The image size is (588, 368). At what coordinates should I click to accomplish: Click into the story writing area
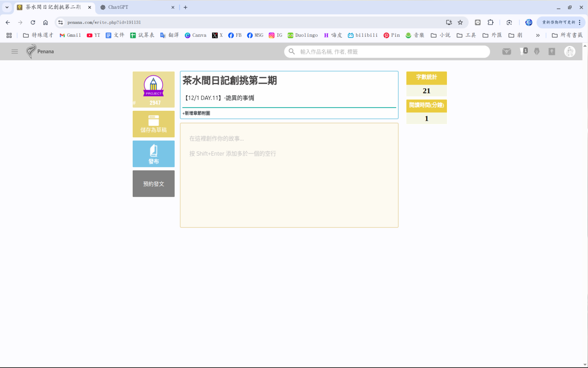click(289, 175)
